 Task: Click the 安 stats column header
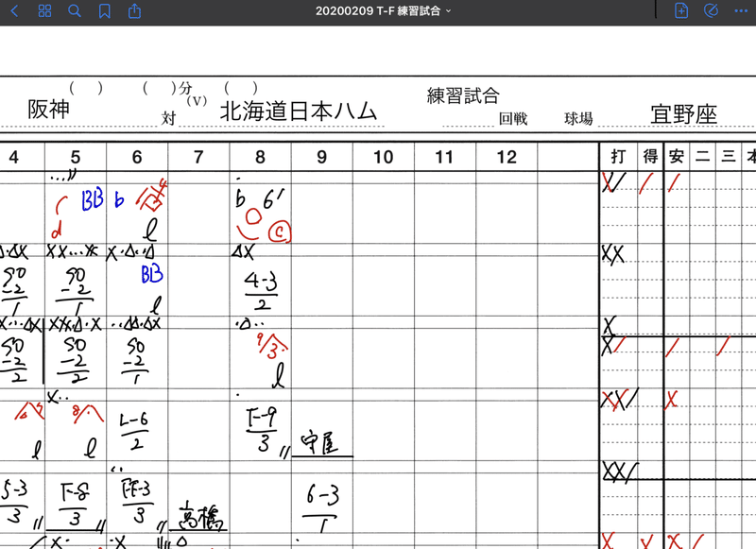tap(677, 156)
